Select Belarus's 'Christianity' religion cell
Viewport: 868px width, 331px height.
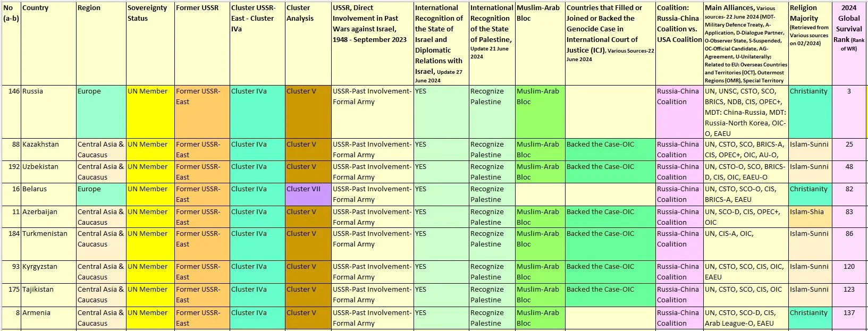tap(810, 194)
